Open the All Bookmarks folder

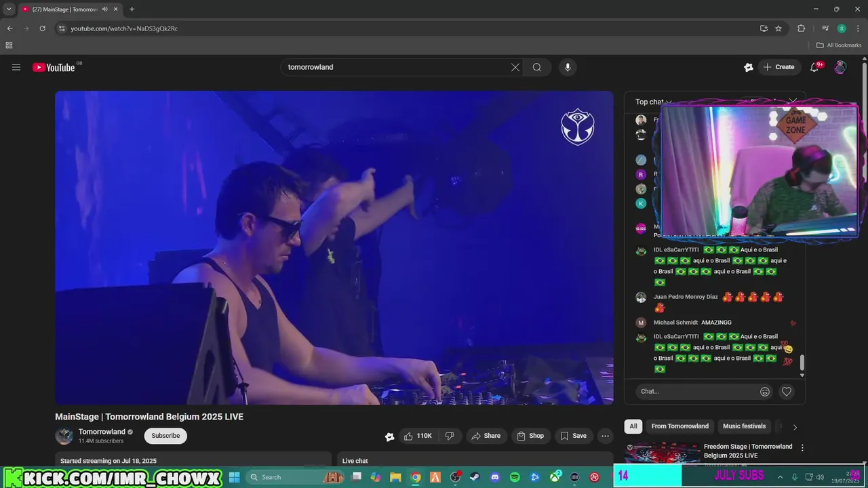[839, 45]
